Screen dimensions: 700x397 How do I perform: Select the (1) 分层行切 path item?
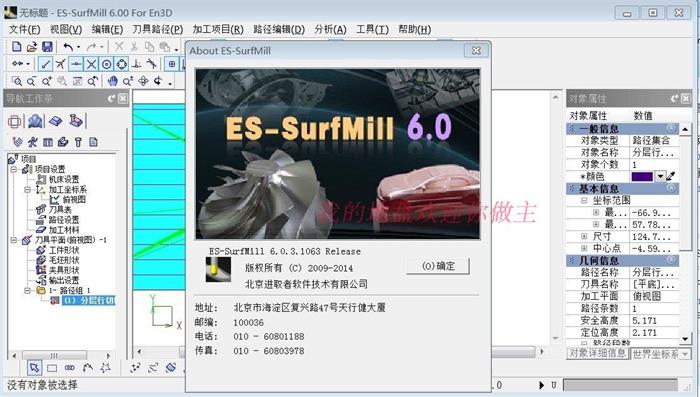click(x=88, y=301)
